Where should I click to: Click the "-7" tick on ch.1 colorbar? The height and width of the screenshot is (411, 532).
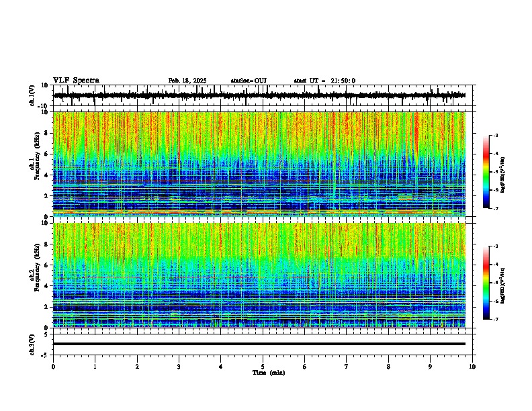496,208
